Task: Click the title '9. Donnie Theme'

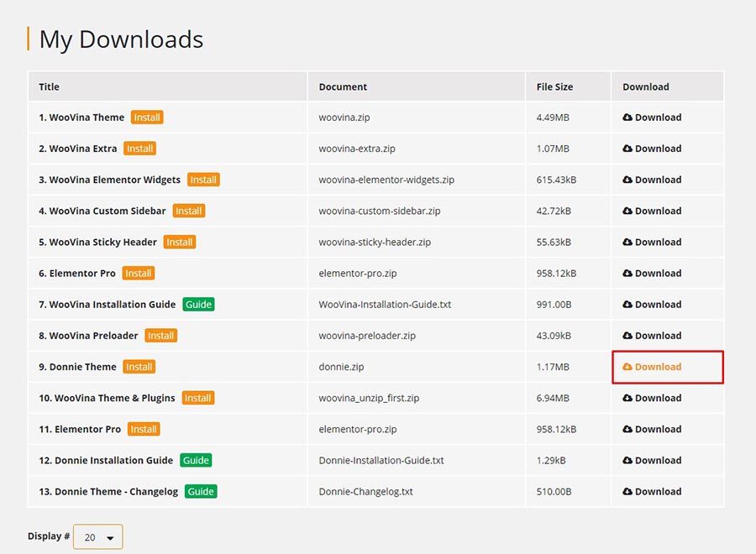Action: click(77, 367)
